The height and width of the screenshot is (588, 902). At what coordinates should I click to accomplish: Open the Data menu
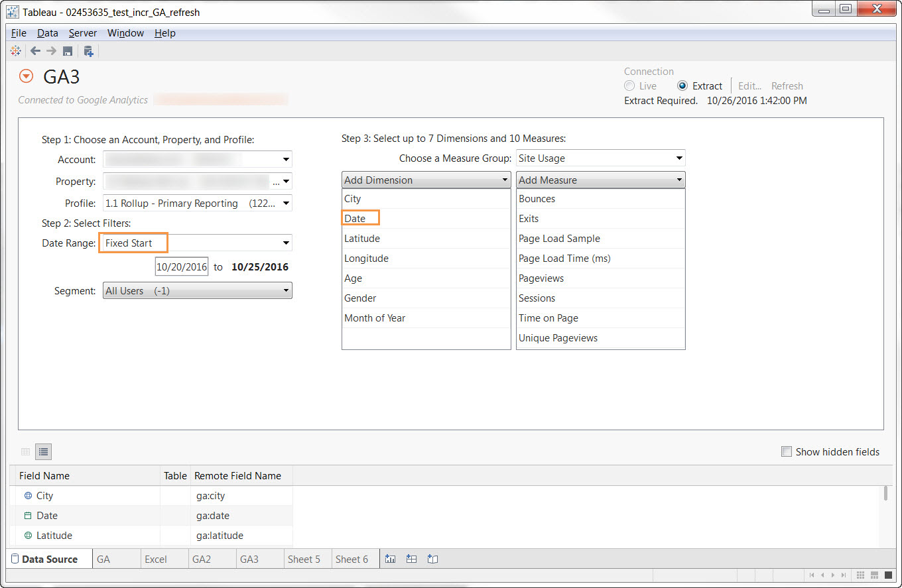point(48,32)
